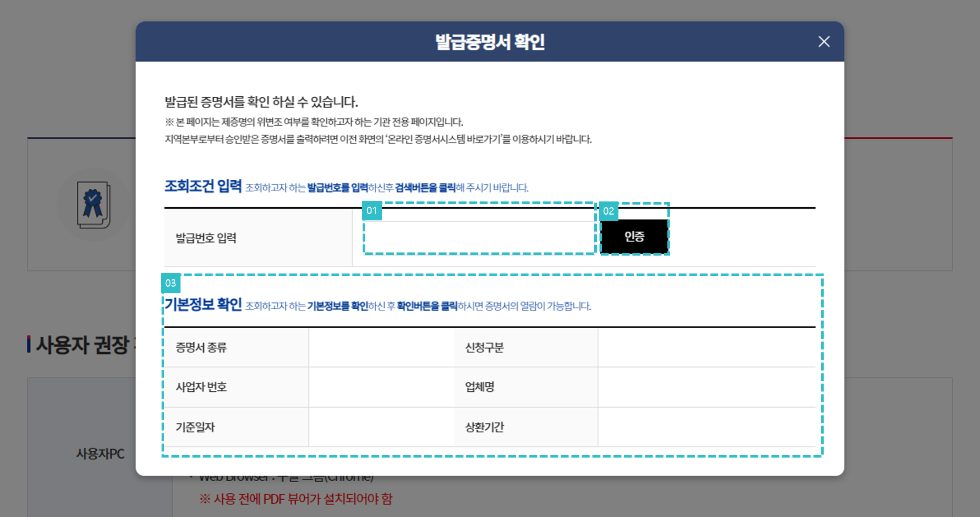Image resolution: width=980 pixels, height=517 pixels.
Task: Close the 발급증명서 확인 dialog
Action: click(x=824, y=42)
